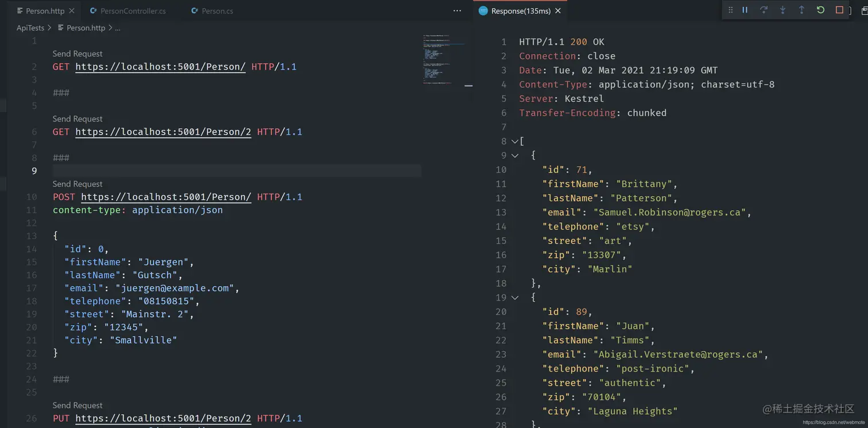Click "Laguna Heights" city in response

point(633,411)
